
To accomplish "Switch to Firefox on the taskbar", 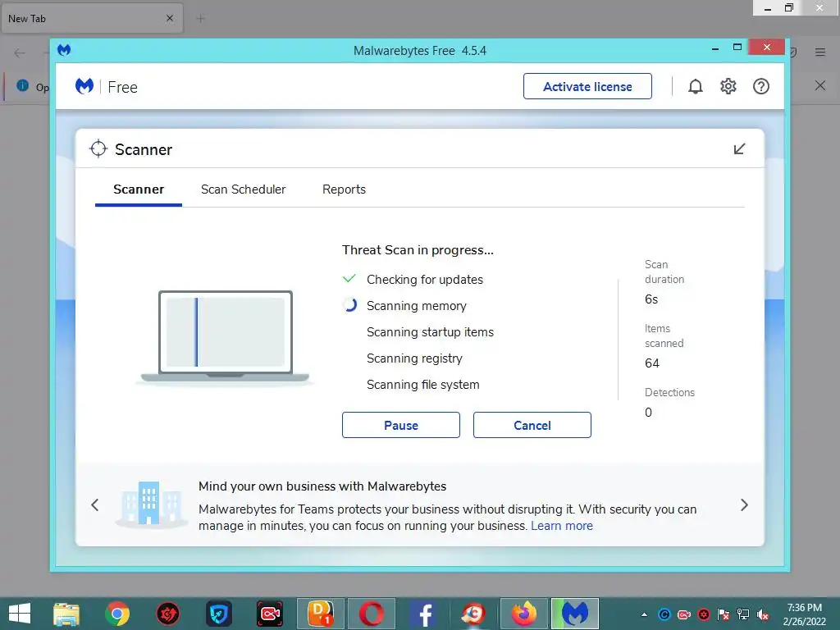I will pyautogui.click(x=524, y=614).
